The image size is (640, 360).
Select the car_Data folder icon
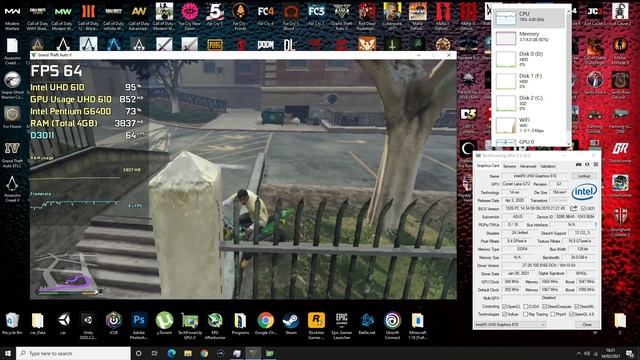38,324
